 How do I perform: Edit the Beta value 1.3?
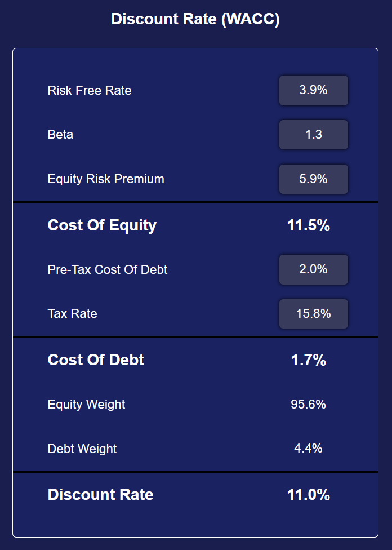point(314,135)
